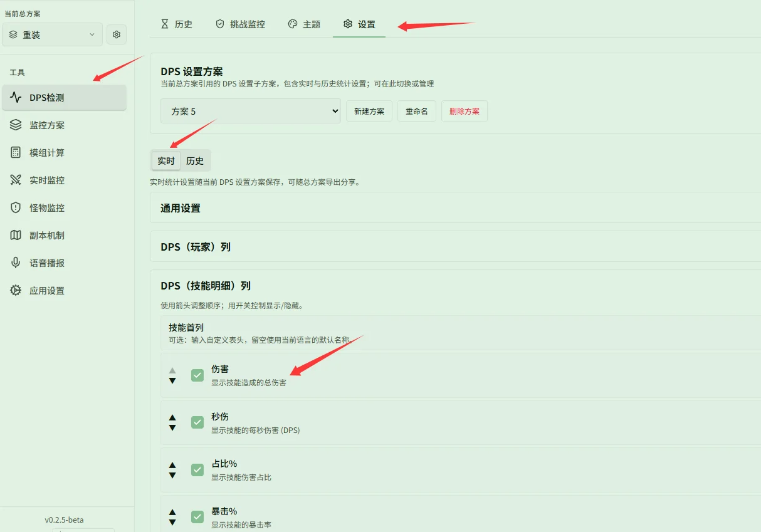This screenshot has width=761, height=532.
Task: Click the 实时监控 crossed swords icon
Action: click(x=16, y=180)
